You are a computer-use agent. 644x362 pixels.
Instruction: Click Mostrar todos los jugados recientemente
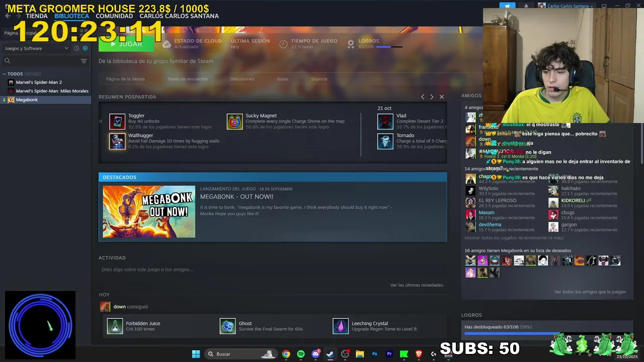click(x=514, y=238)
